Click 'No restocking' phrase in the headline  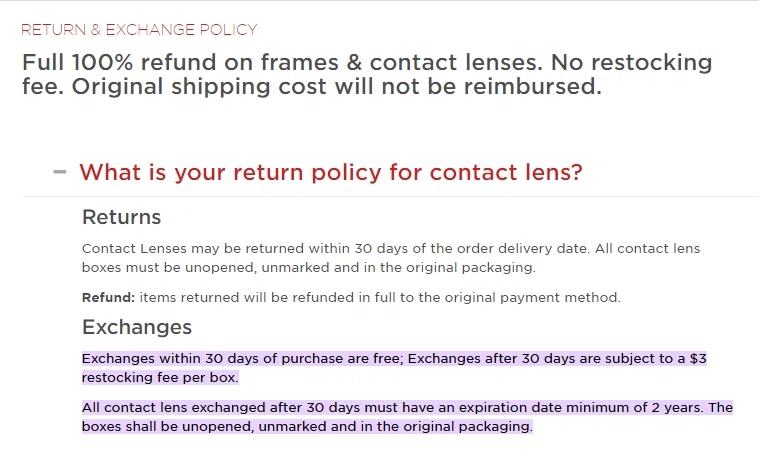631,62
